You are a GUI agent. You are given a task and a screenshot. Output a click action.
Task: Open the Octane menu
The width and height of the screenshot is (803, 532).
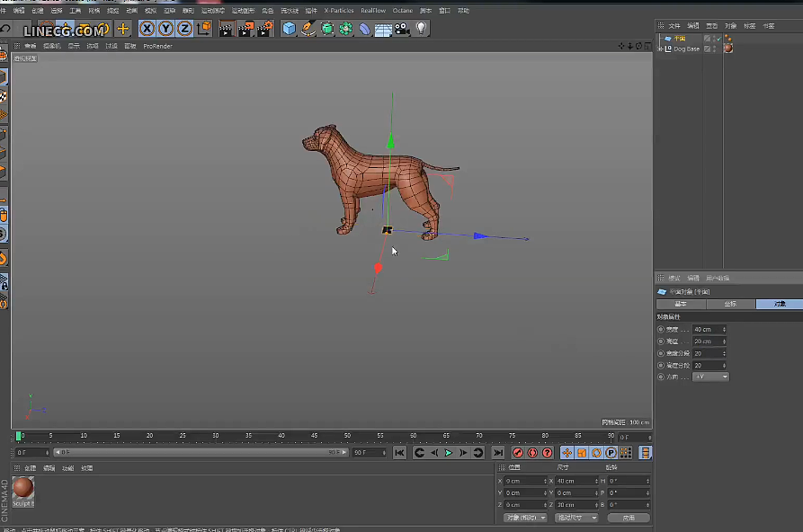tap(402, 11)
